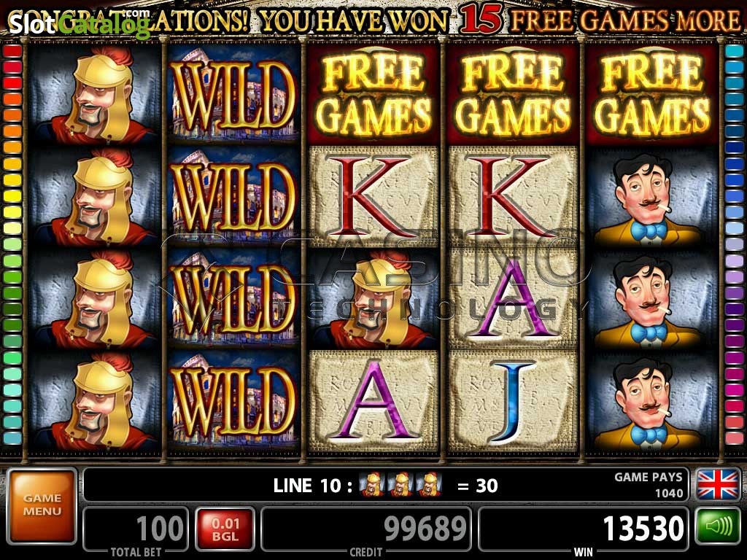Click the bottom mustached man symbol on reel five
This screenshot has width=747, height=560.
pyautogui.click(x=651, y=401)
